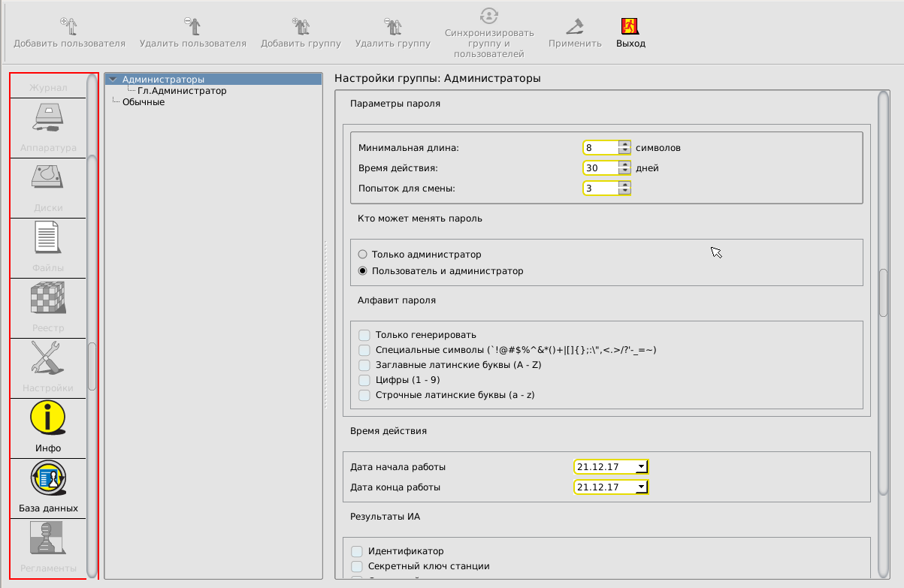The height and width of the screenshot is (588, 904).
Task: Enable Специальные символы checkbox
Action: pyautogui.click(x=364, y=350)
